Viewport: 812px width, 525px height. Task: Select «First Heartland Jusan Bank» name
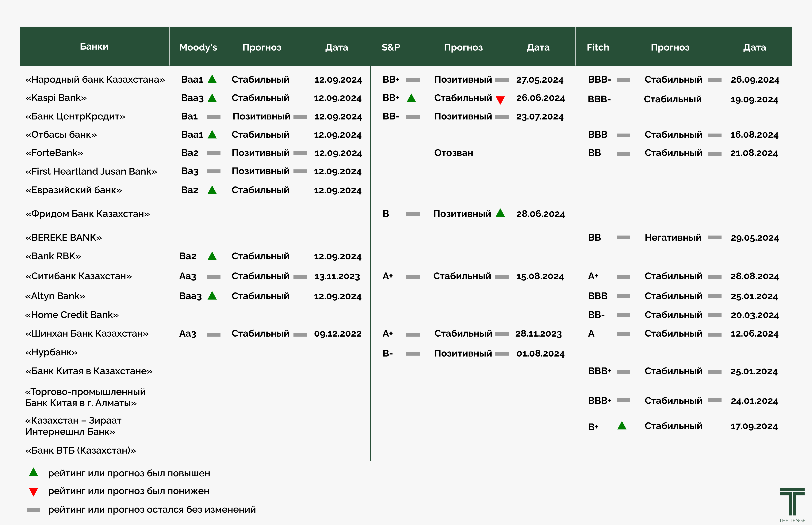point(91,171)
